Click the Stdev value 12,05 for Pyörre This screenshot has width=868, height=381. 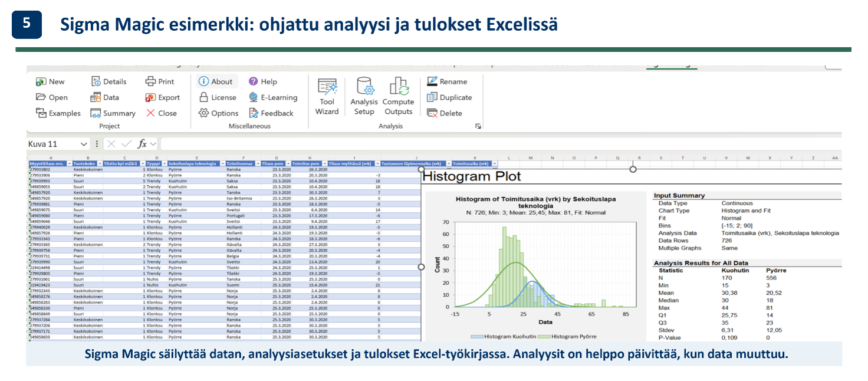pyautogui.click(x=775, y=330)
